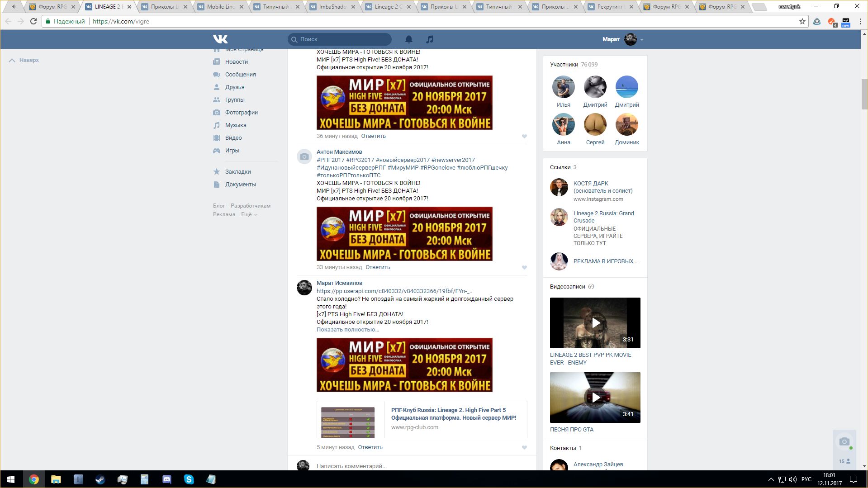Like the comment posted 36 minutes ago

(524, 136)
